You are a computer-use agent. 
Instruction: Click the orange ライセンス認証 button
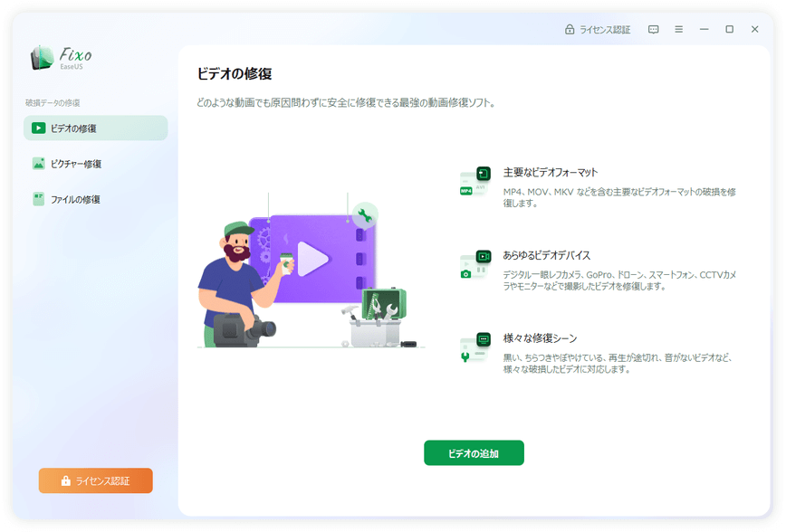(x=95, y=480)
